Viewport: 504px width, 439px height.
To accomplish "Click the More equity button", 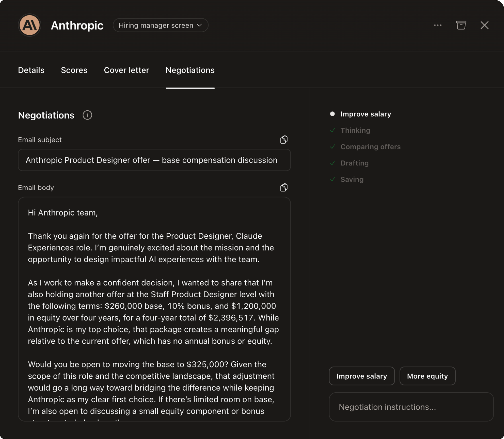I will 427,376.
